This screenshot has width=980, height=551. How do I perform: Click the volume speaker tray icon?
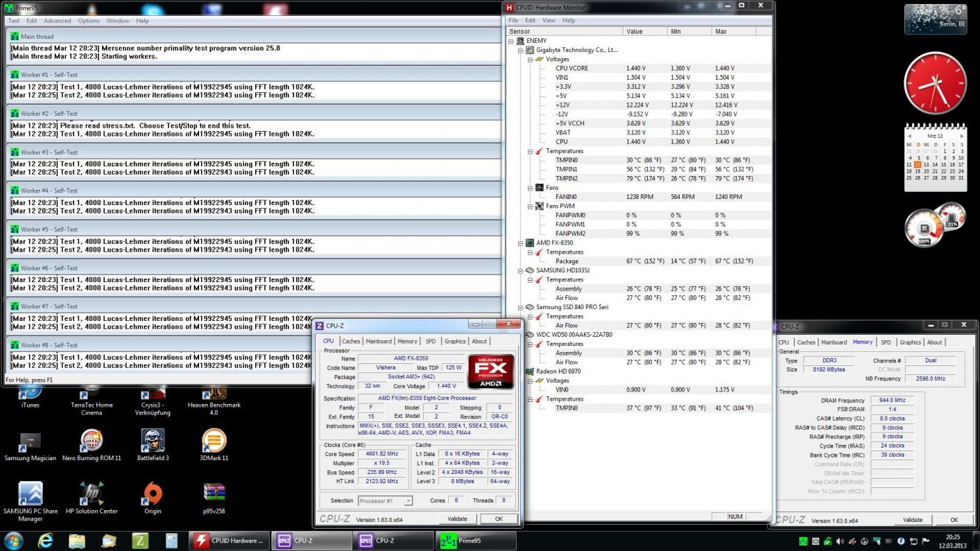click(841, 541)
